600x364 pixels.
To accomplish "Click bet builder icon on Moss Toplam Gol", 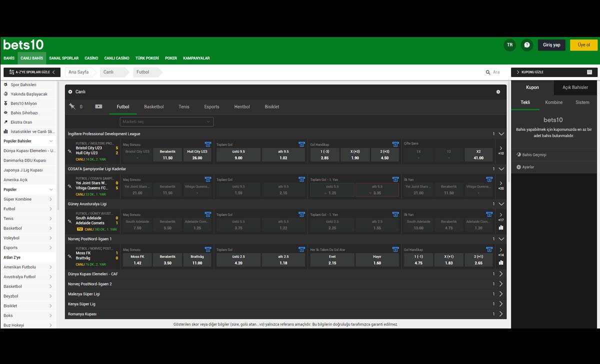I will pos(301,249).
